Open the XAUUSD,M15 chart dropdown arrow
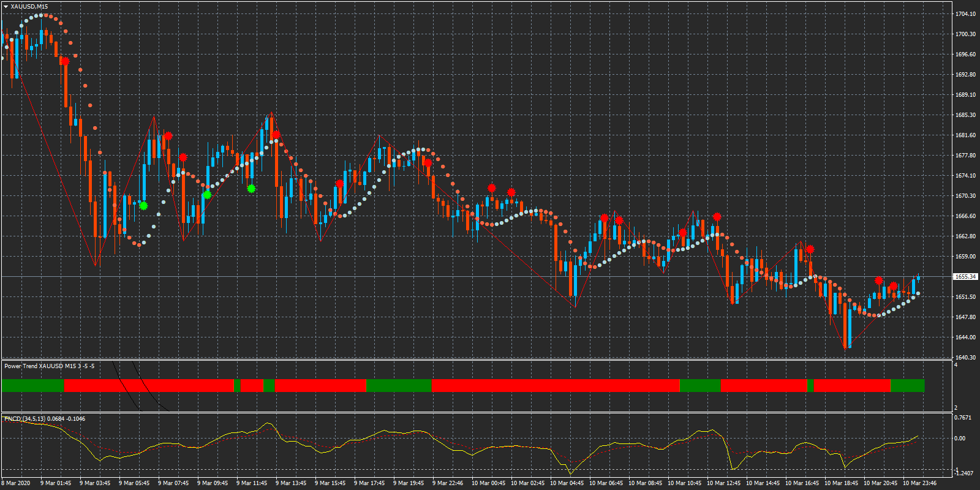Screen dimensions: 980x490 tap(6, 7)
